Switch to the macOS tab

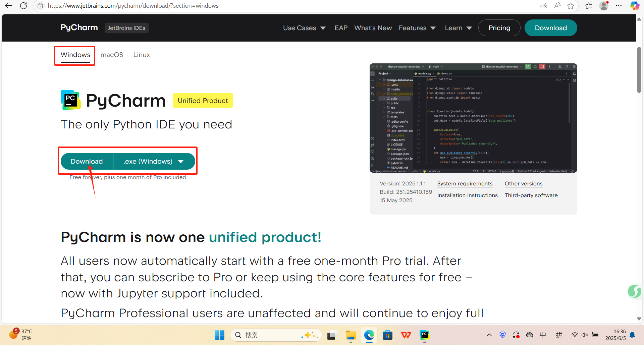pyautogui.click(x=112, y=55)
